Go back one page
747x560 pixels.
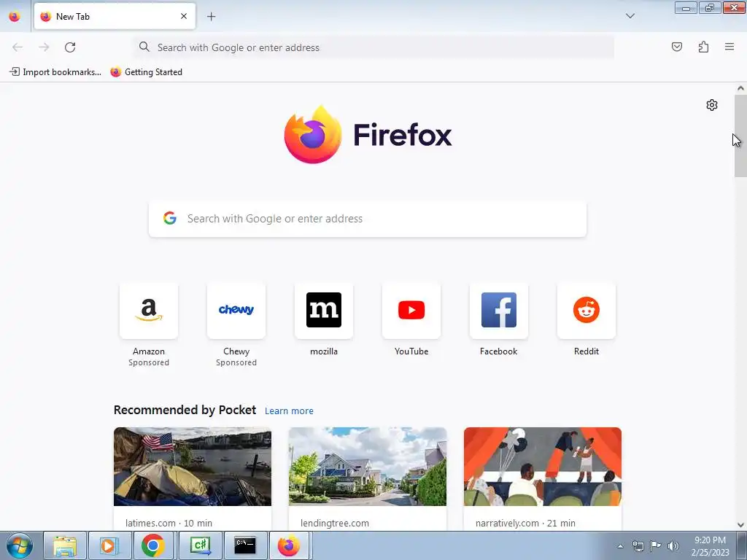click(18, 47)
